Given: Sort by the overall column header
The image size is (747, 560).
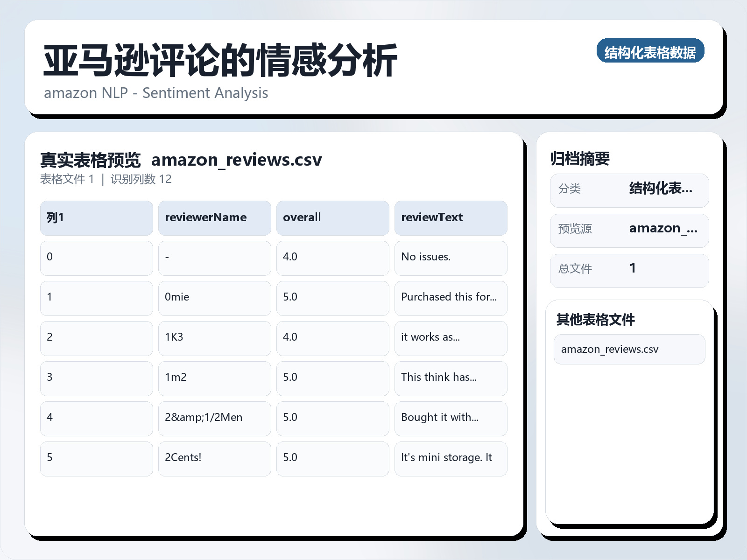Looking at the screenshot, I should coord(332,217).
